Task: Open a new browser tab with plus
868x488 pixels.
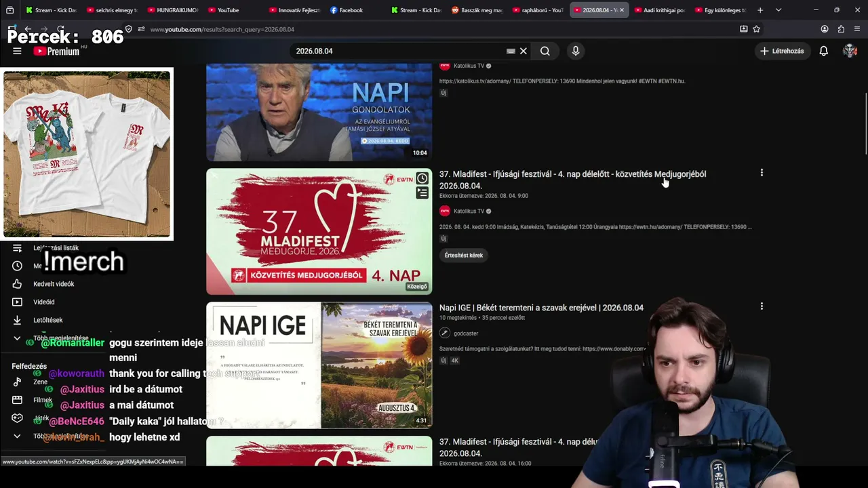Action: coord(760,10)
